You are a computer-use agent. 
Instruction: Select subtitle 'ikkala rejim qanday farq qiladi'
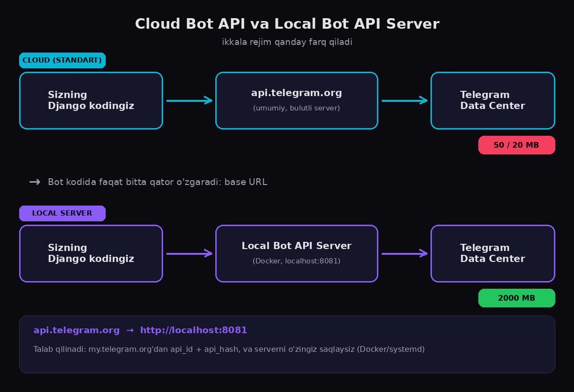(x=287, y=42)
